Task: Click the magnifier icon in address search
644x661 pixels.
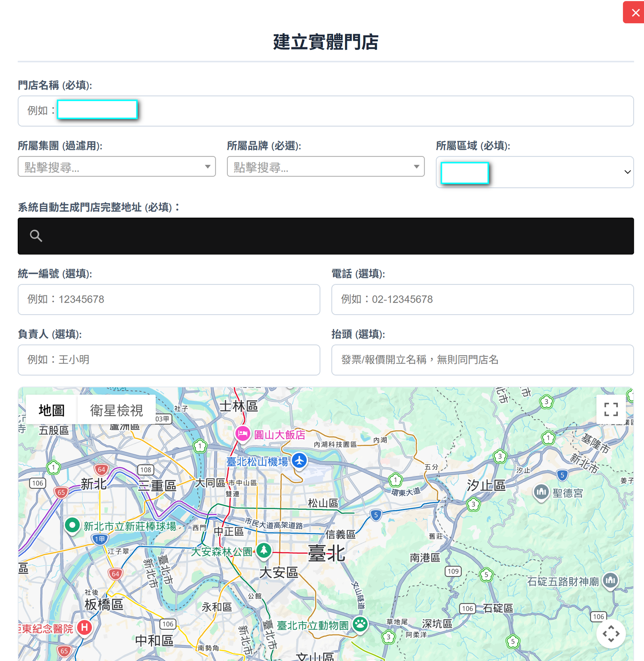Action: tap(36, 236)
